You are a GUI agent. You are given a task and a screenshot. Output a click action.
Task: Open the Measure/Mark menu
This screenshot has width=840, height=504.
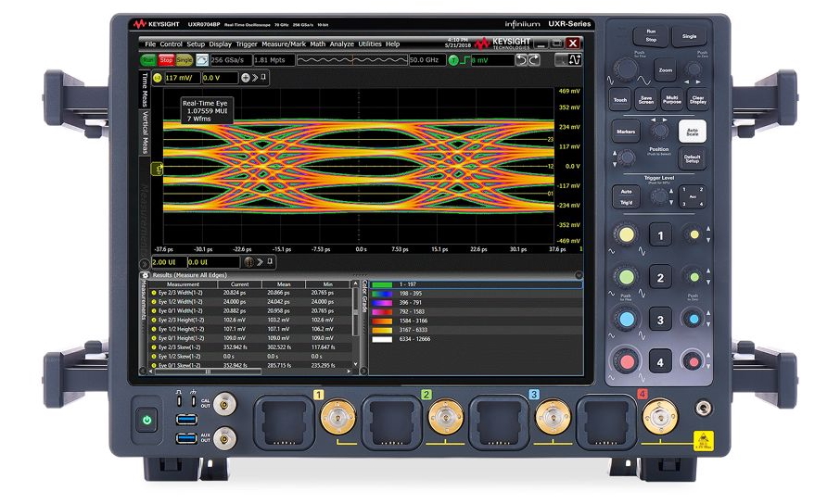point(284,44)
